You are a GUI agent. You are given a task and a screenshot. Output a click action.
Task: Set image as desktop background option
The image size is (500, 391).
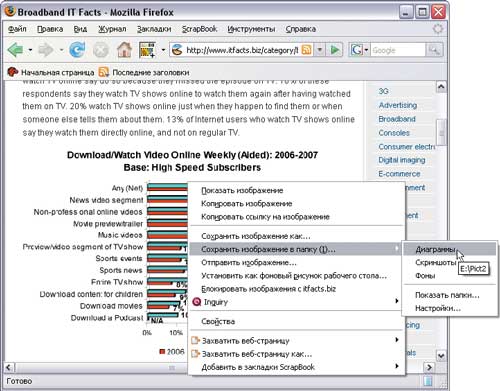(x=297, y=276)
